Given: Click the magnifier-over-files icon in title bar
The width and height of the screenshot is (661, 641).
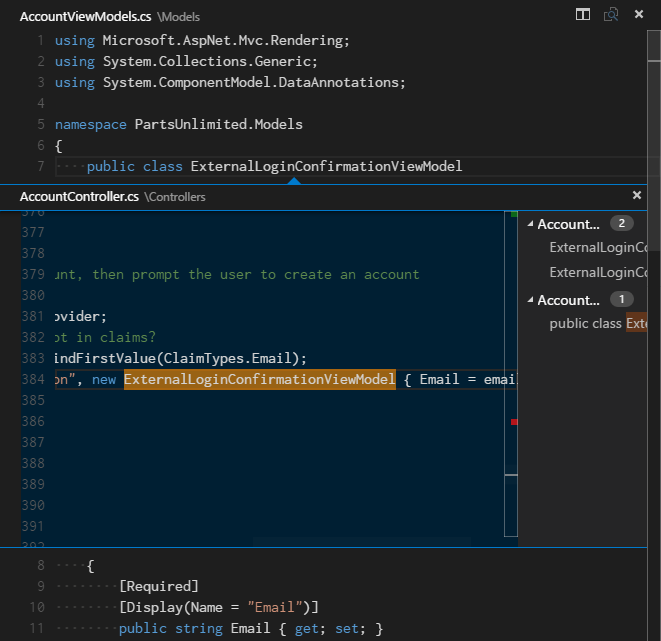Looking at the screenshot, I should click(610, 15).
